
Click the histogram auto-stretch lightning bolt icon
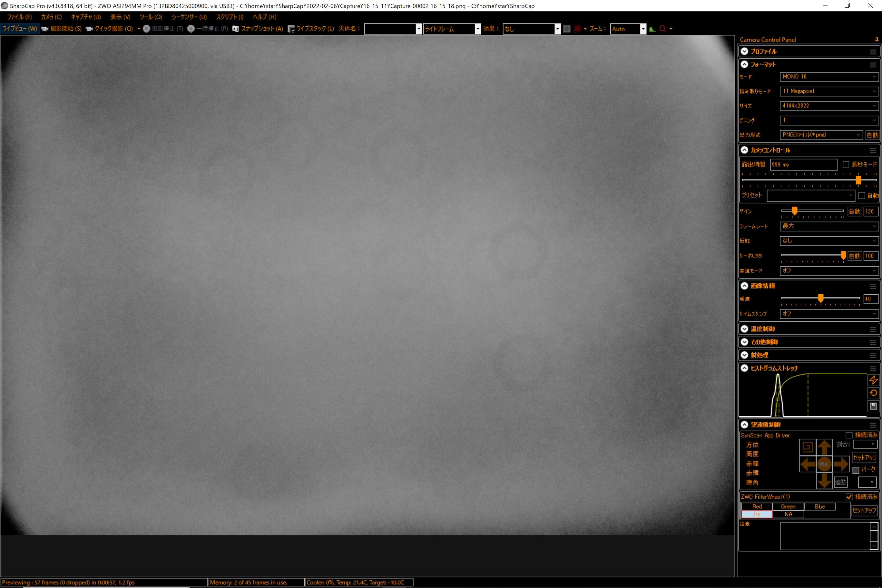coord(873,380)
